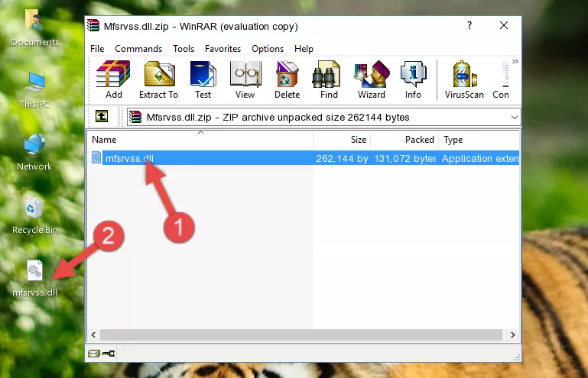
Task: Select mfsrvss.dll file on desktop
Action: pos(34,279)
